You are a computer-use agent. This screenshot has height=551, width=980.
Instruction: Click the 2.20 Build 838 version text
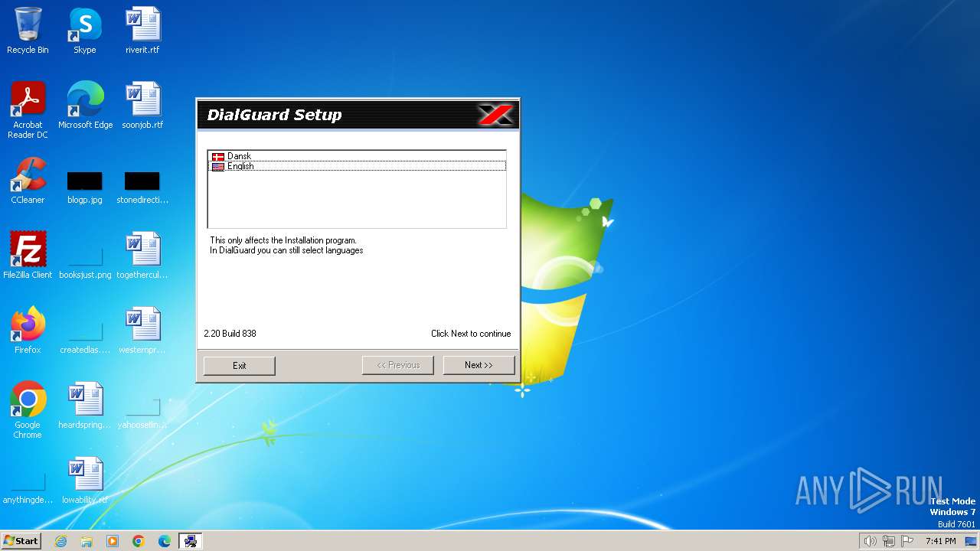[x=230, y=334]
